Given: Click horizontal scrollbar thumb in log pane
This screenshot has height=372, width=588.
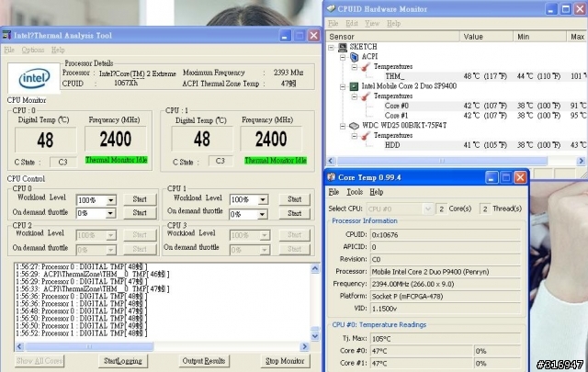Looking at the screenshot, I should 89,346.
